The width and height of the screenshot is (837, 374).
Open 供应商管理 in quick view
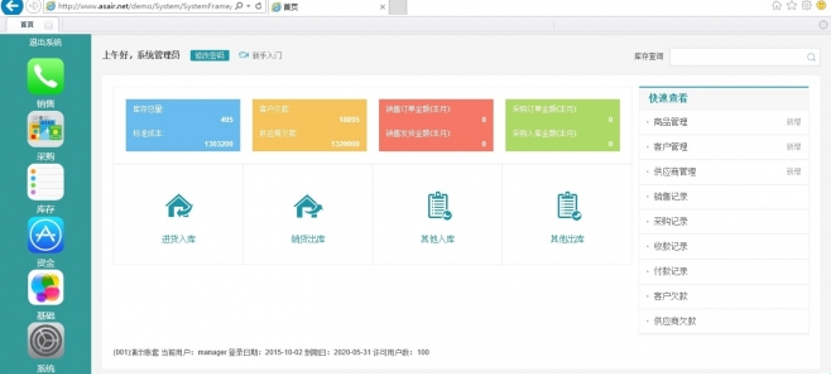tap(675, 172)
